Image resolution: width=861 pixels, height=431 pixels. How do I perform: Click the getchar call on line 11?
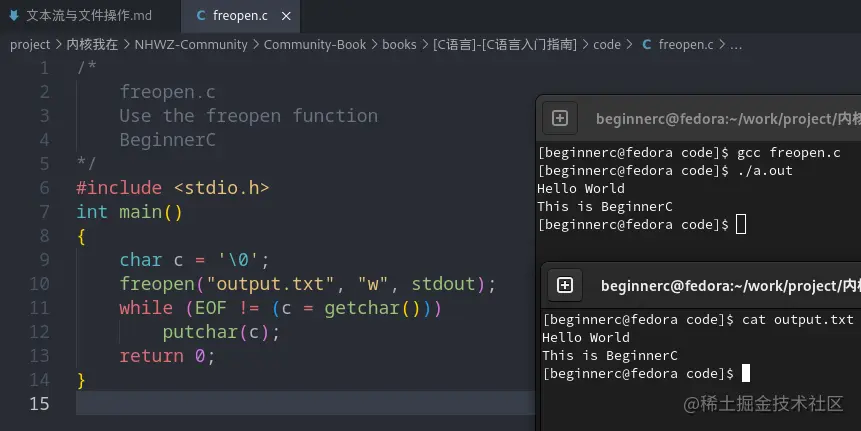point(362,308)
